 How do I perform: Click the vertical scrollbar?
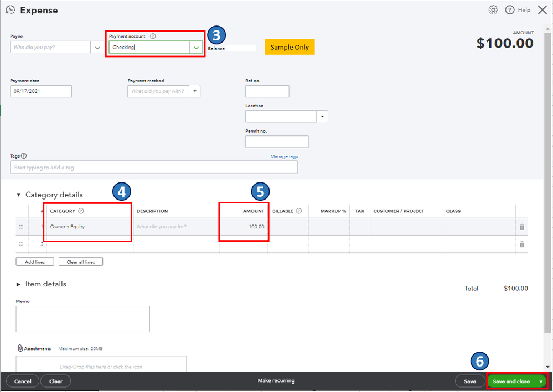(547, 181)
